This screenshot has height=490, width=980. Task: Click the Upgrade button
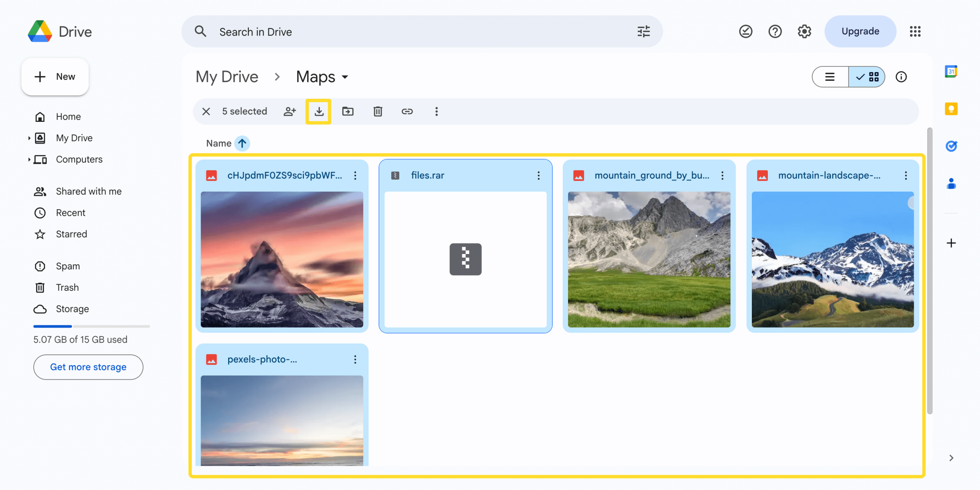(x=860, y=31)
